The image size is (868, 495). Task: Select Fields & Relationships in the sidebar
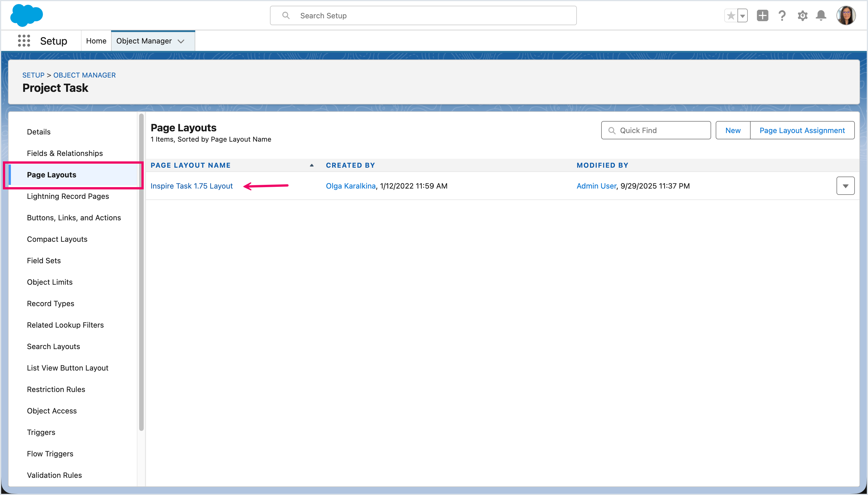tap(65, 153)
